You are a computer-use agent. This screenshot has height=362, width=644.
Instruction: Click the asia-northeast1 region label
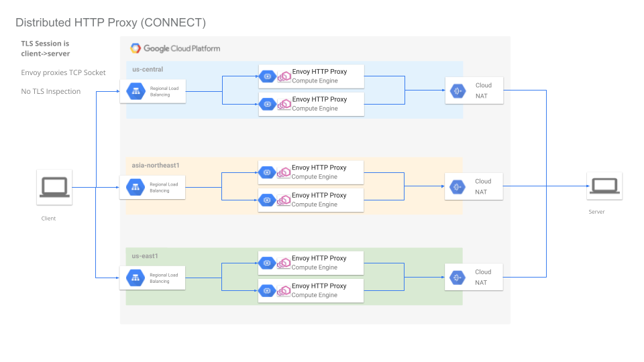pyautogui.click(x=156, y=165)
